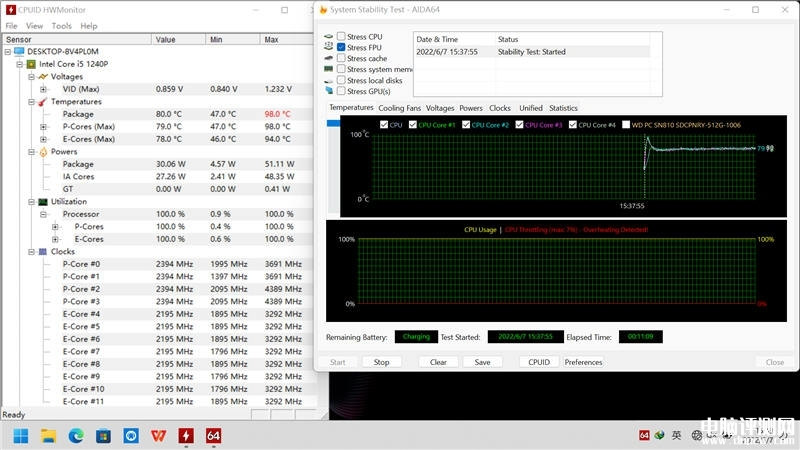Uncheck the Stress FPU checkbox
The image size is (800, 450).
point(341,47)
